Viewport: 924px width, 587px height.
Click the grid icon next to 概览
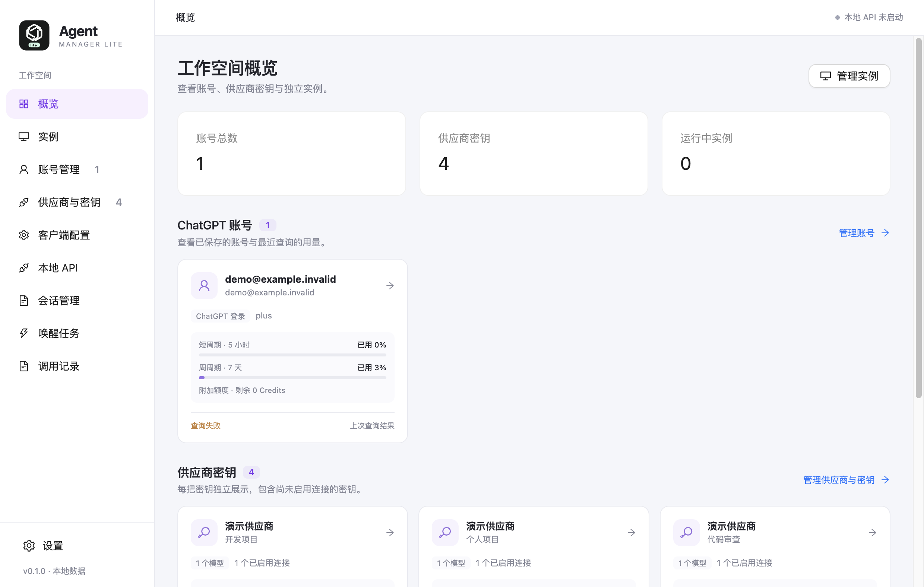point(24,104)
